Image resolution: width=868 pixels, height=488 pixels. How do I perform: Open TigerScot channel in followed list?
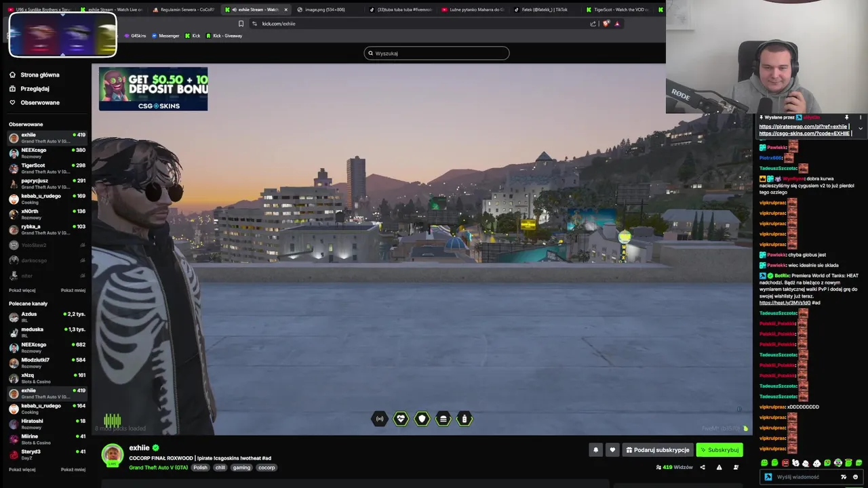point(47,168)
